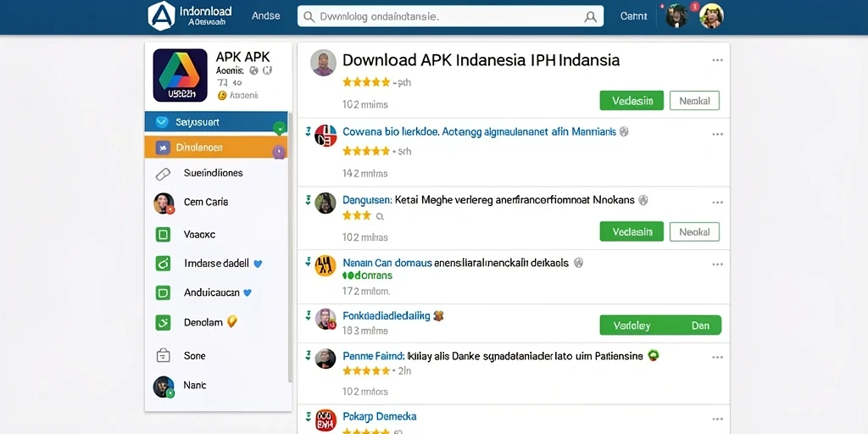Click the green Vertoley Dan button

point(660,325)
